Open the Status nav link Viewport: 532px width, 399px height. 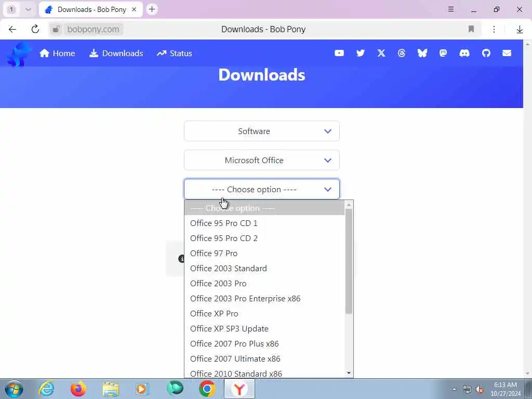pyautogui.click(x=175, y=54)
